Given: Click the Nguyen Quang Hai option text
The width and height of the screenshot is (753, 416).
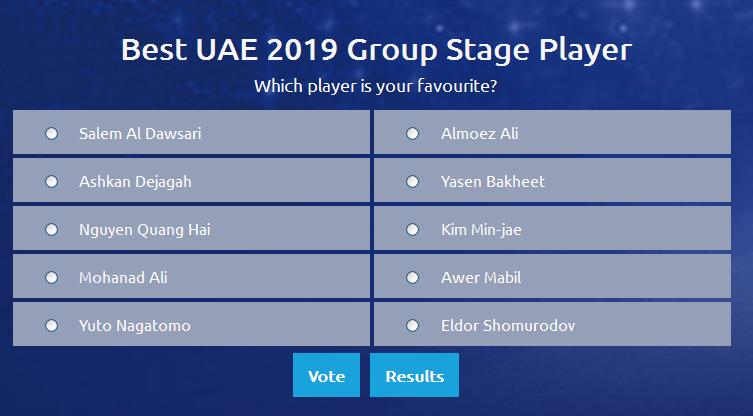Looking at the screenshot, I should coord(145,230).
